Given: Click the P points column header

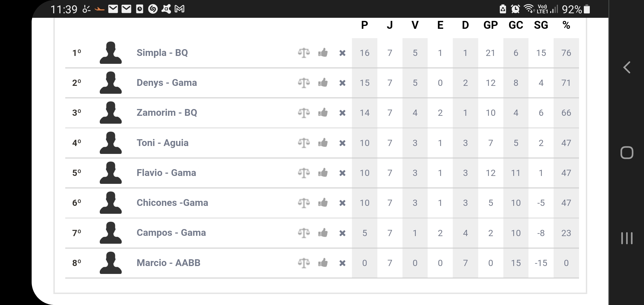Looking at the screenshot, I should (x=364, y=25).
